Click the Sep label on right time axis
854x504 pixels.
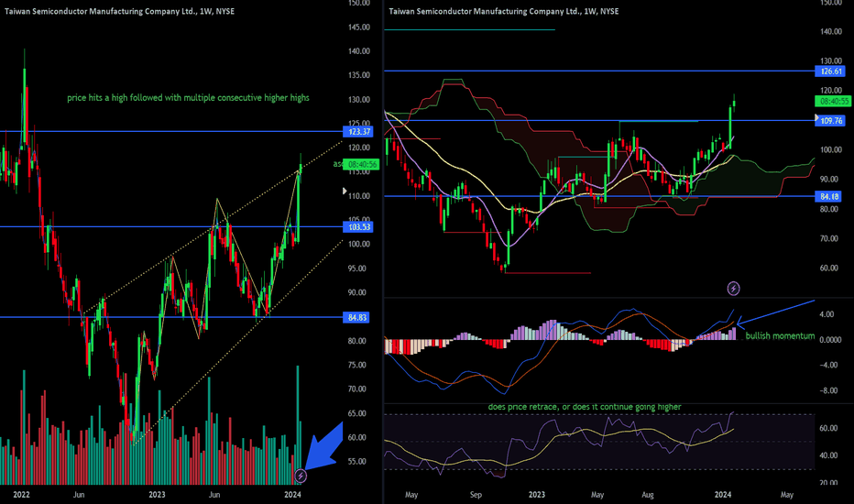pos(476,495)
